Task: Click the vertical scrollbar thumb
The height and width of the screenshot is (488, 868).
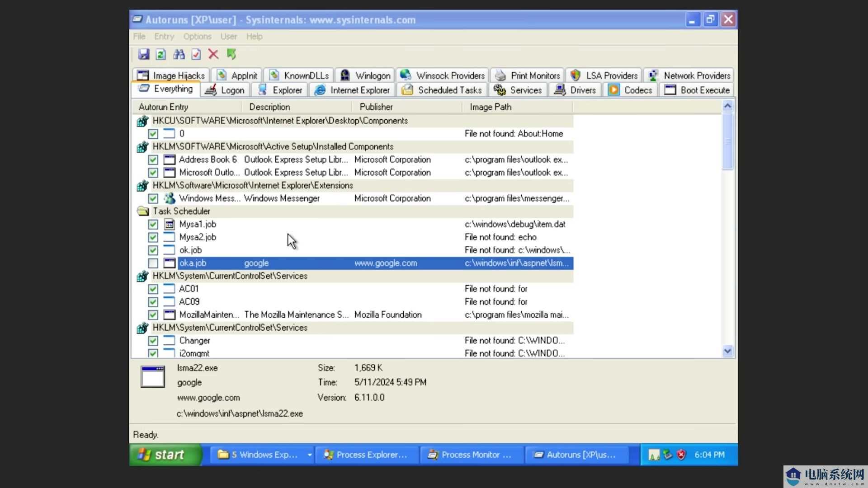Action: 727,141
